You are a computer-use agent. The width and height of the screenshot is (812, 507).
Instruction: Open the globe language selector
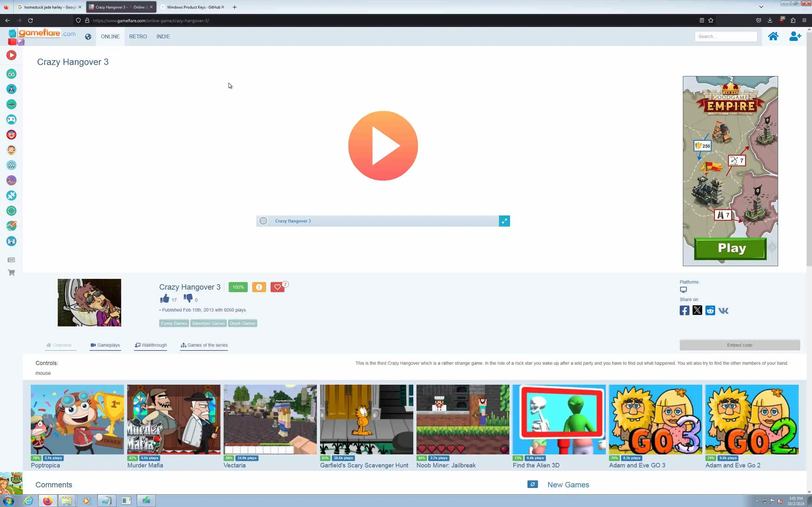pos(88,36)
